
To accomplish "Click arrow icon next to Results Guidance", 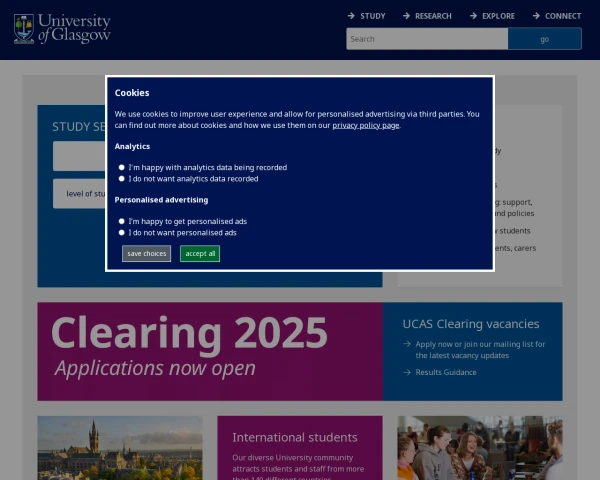I will pyautogui.click(x=407, y=372).
